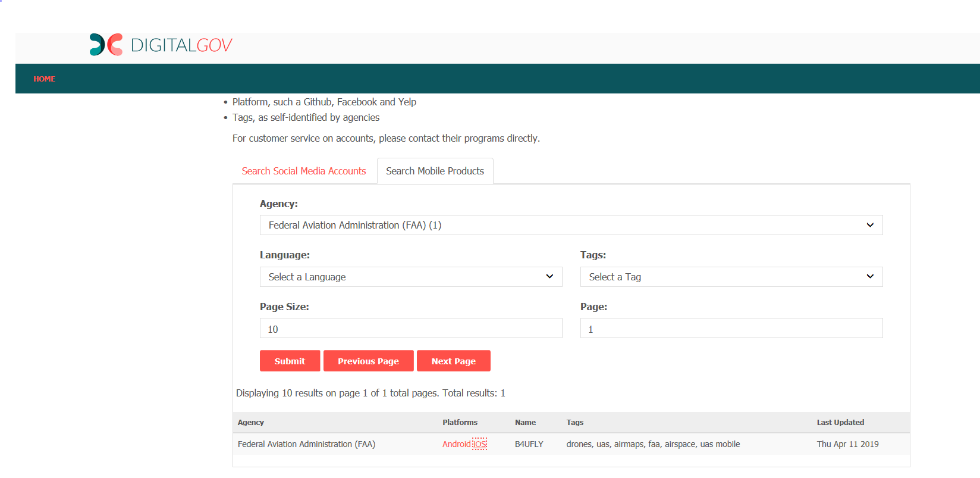Expand the Select a Language dropdown
The image size is (980, 478).
(x=410, y=277)
